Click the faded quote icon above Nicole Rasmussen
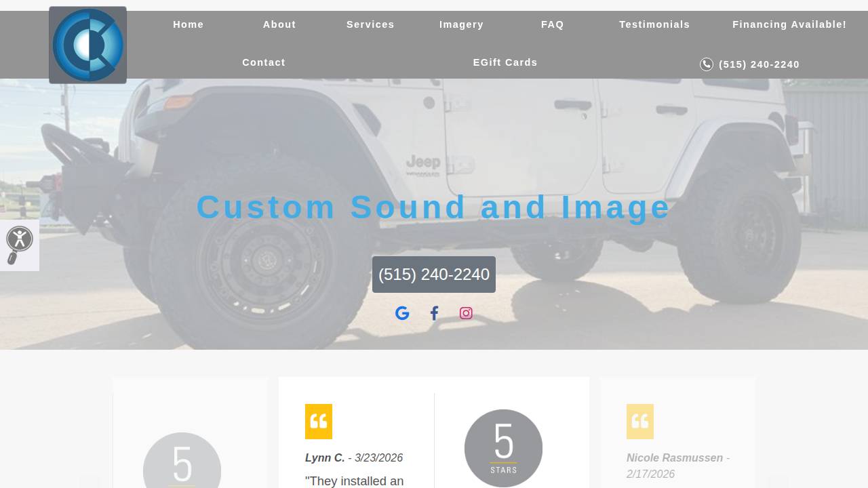This screenshot has width=868, height=488. coord(639,421)
